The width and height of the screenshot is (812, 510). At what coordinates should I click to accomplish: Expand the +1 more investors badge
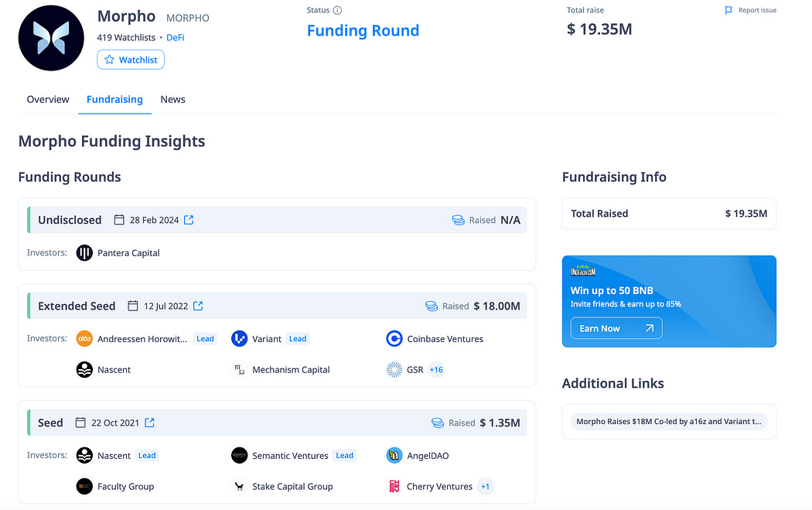(485, 486)
